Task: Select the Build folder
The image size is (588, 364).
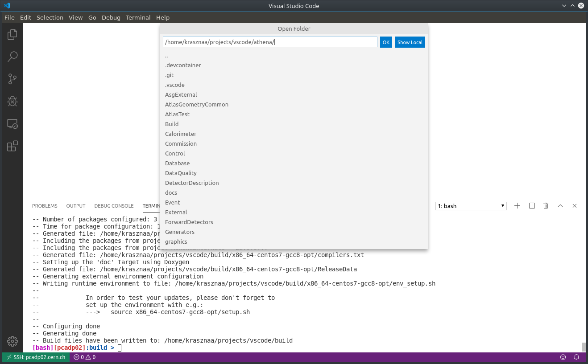Action: click(x=294, y=124)
